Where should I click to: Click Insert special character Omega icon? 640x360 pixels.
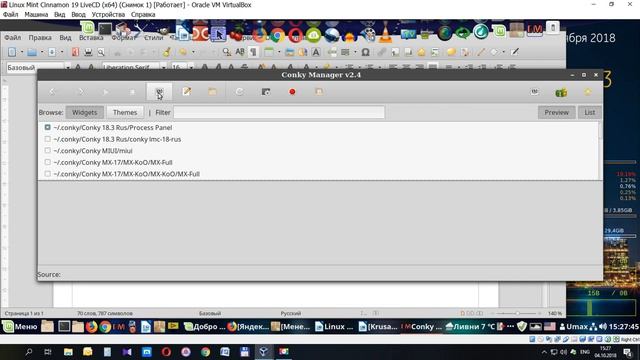(365, 52)
